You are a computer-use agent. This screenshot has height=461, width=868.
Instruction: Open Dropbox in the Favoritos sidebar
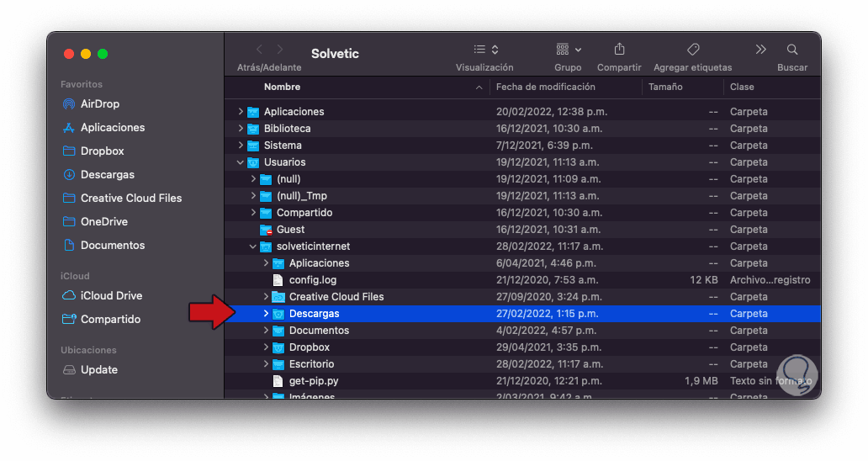[102, 151]
